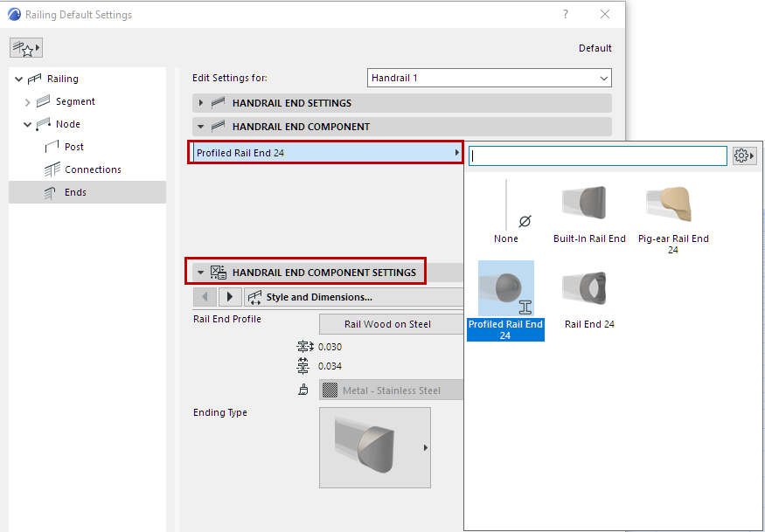Select Connections in the tree

click(93, 169)
